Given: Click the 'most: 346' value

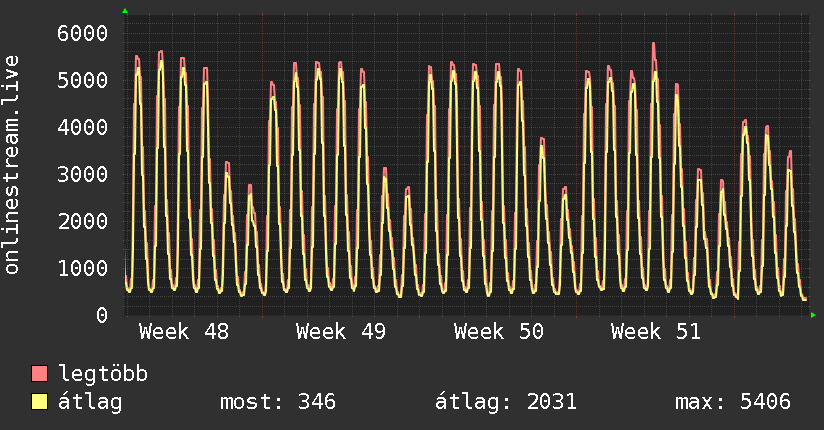Looking at the screenshot, I should 277,402.
